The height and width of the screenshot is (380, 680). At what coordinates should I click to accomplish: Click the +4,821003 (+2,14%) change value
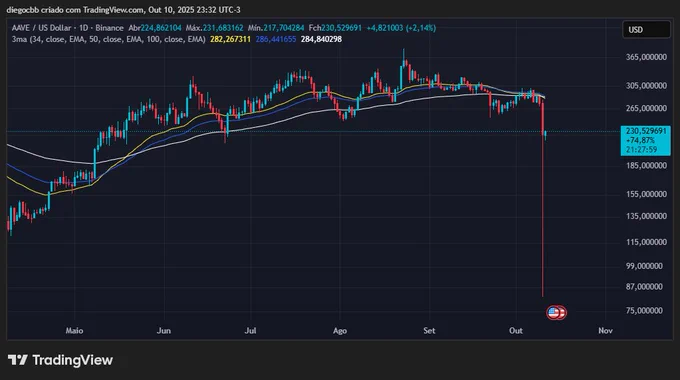coord(401,28)
